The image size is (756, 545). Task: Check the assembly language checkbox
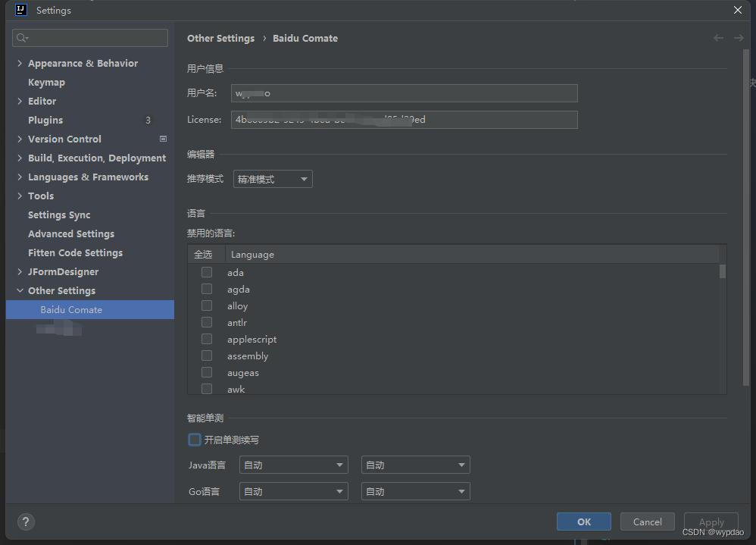coord(206,356)
